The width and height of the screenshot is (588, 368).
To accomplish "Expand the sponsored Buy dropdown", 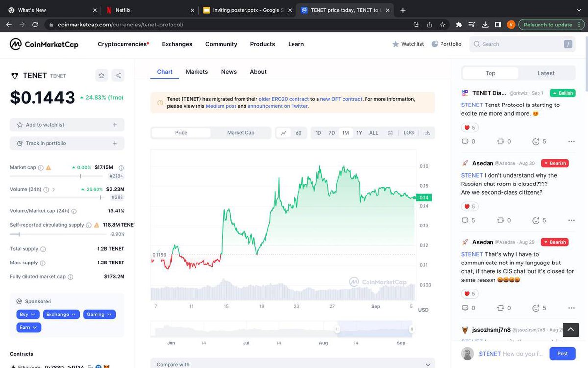I will click(27, 315).
